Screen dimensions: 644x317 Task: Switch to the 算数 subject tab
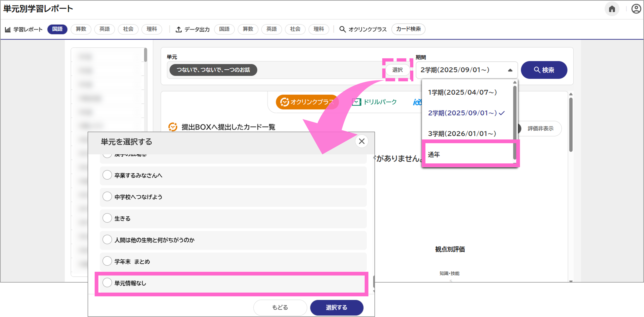[x=81, y=29]
